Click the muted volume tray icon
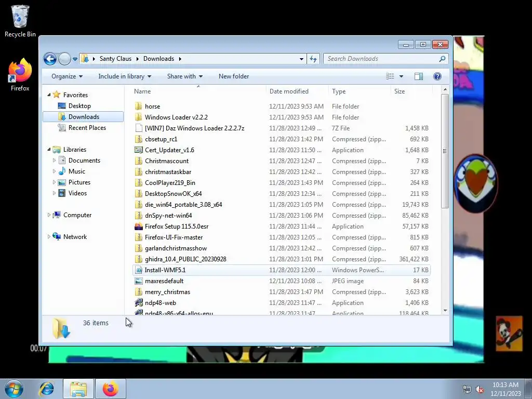Viewport: 532px width, 399px height. pyautogui.click(x=480, y=390)
